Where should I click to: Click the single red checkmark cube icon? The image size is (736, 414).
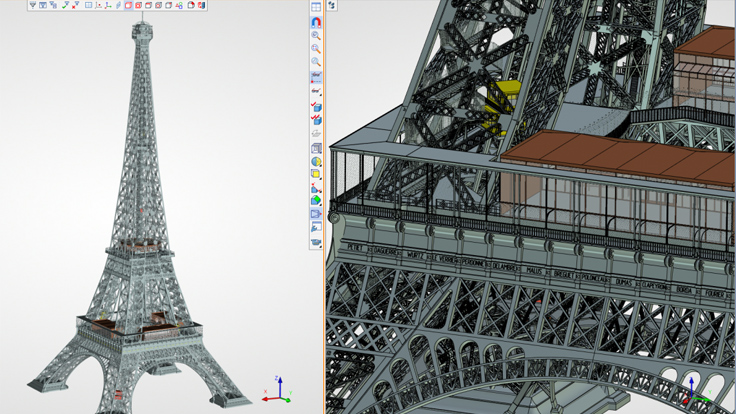tap(316, 107)
